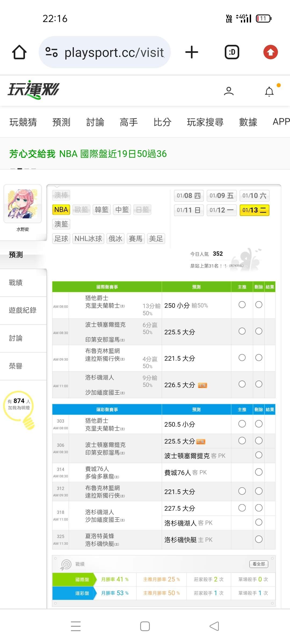
Task: Select delete radio for 費城76人 客 PK
Action: click(259, 472)
